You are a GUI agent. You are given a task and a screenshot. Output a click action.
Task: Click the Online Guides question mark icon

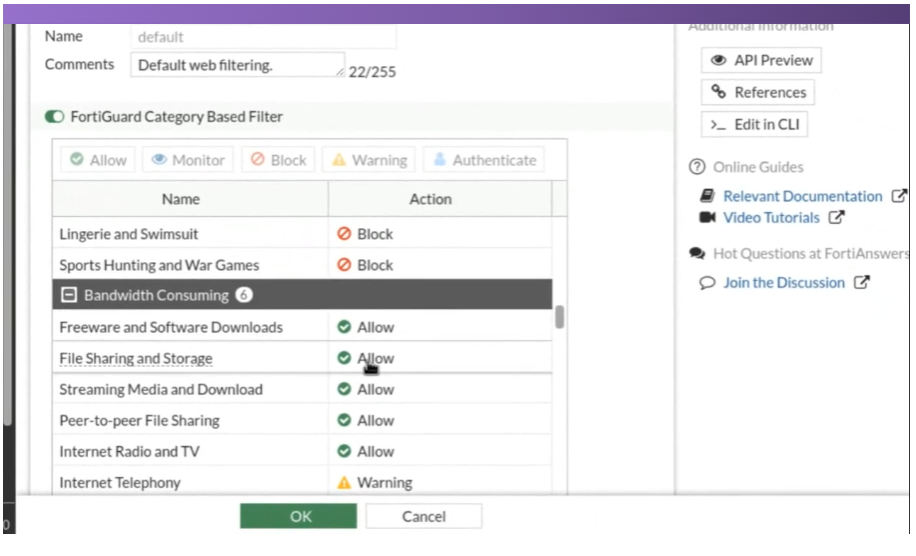click(x=697, y=167)
